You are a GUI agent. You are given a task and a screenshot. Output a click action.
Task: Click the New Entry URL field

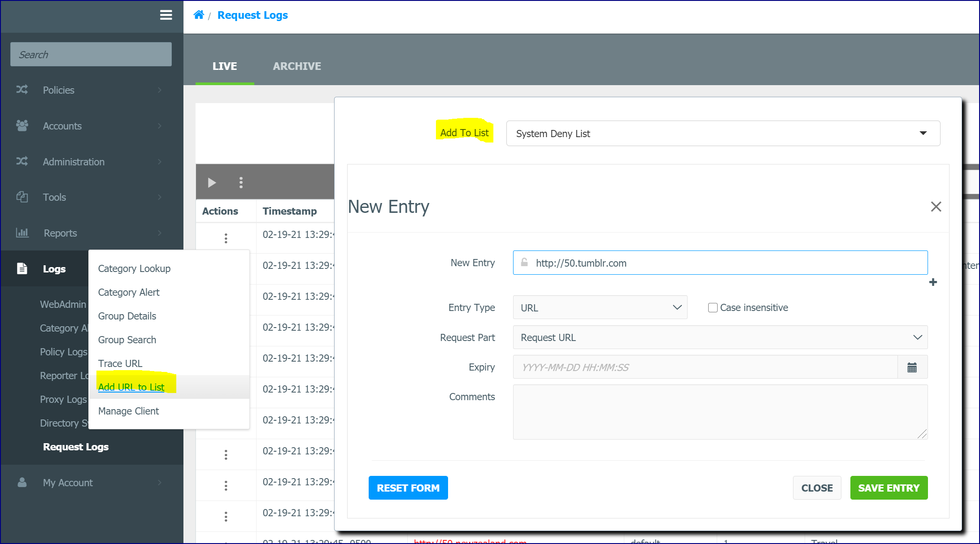coord(720,263)
